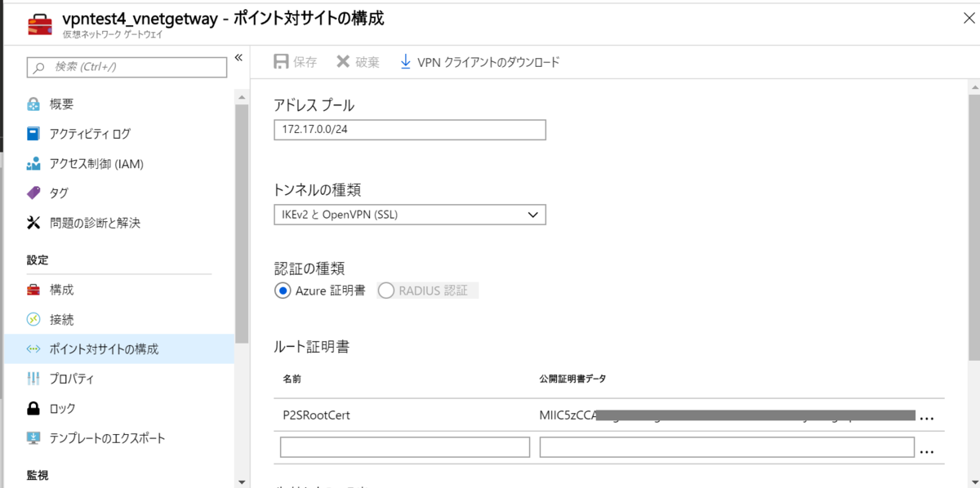Select RADIUS 認証 radio button
Viewport: 980px width, 488px height.
tap(385, 291)
